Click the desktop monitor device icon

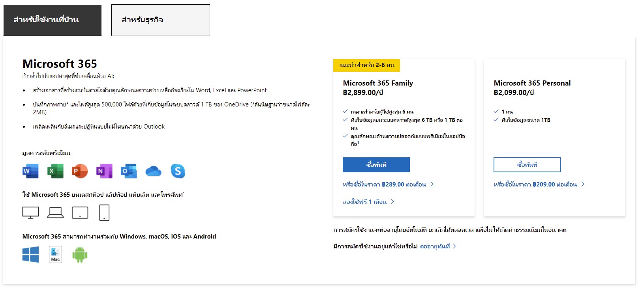pos(30,213)
